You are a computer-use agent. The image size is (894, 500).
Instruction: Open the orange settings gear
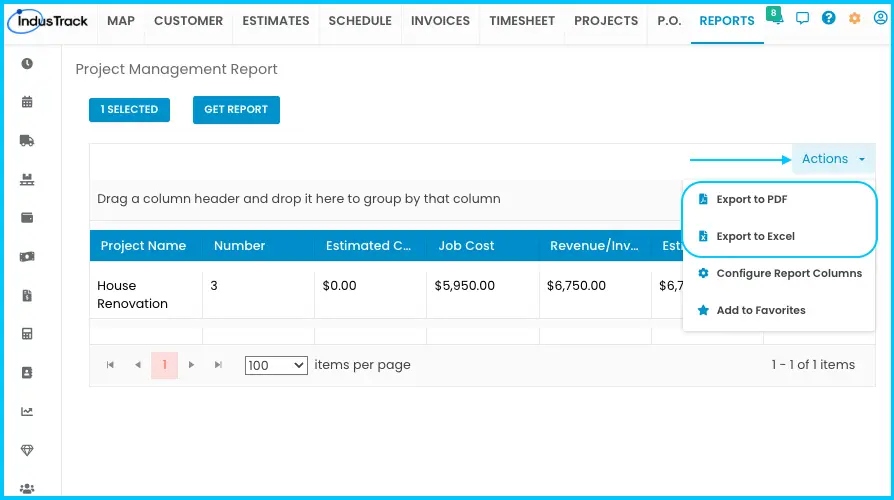854,18
